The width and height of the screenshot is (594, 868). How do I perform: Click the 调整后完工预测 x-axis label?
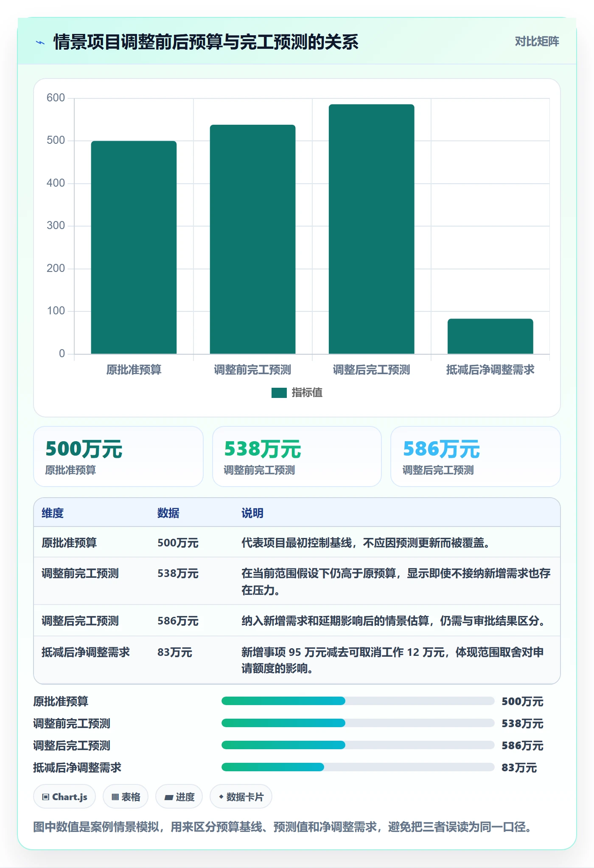click(x=371, y=370)
